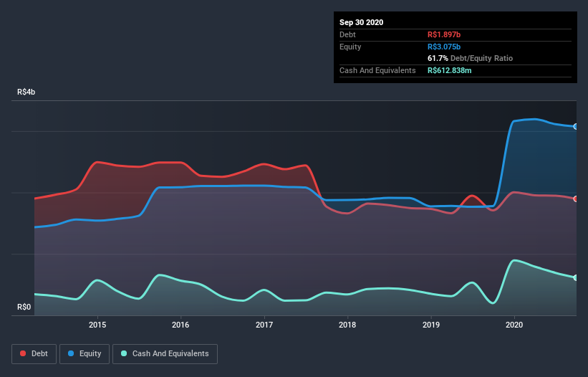Click the tooltip Cash And Equivalents label
The width and height of the screenshot is (588, 377).
coord(377,70)
